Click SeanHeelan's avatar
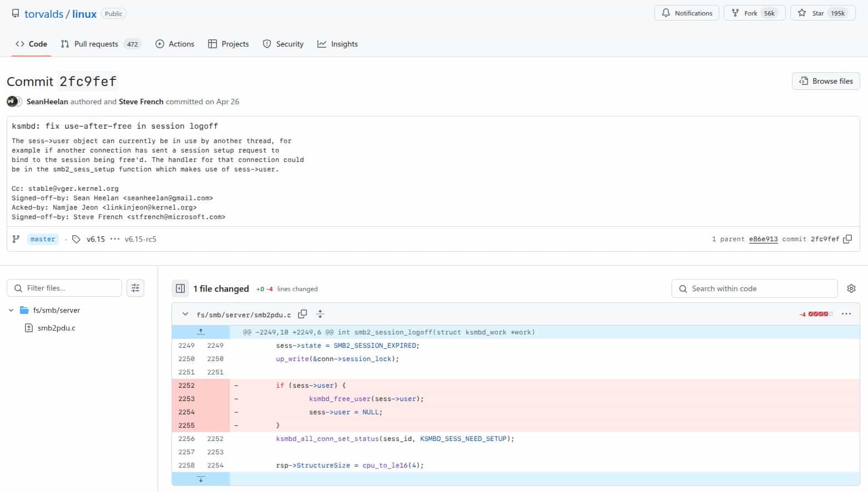Image resolution: width=868 pixels, height=492 pixels. pos(14,102)
